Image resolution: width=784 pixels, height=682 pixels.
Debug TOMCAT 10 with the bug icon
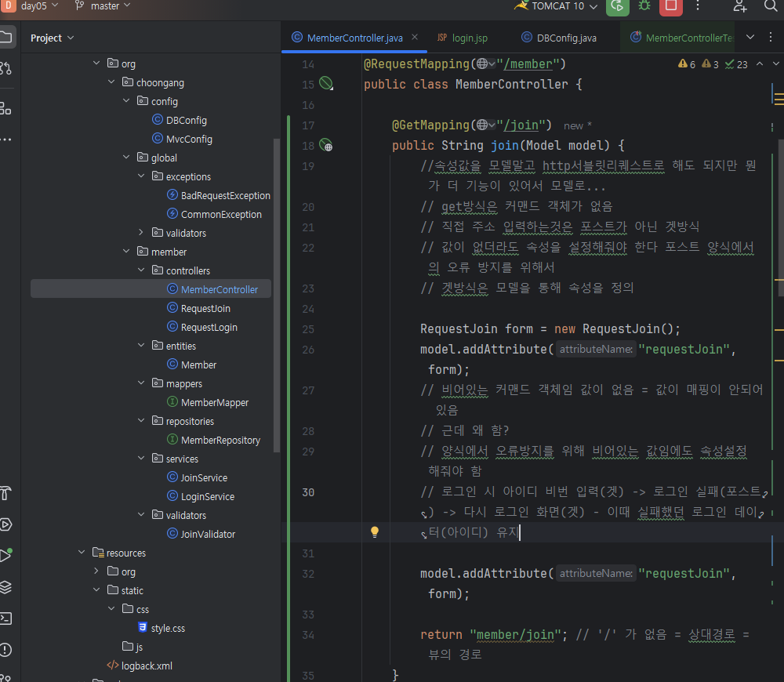[x=644, y=6]
